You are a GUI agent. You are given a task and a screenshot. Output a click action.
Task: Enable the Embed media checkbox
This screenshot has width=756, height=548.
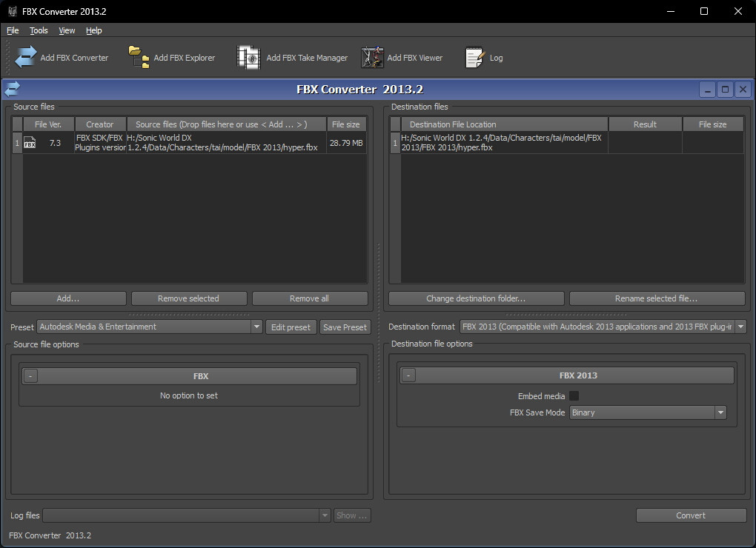point(574,396)
